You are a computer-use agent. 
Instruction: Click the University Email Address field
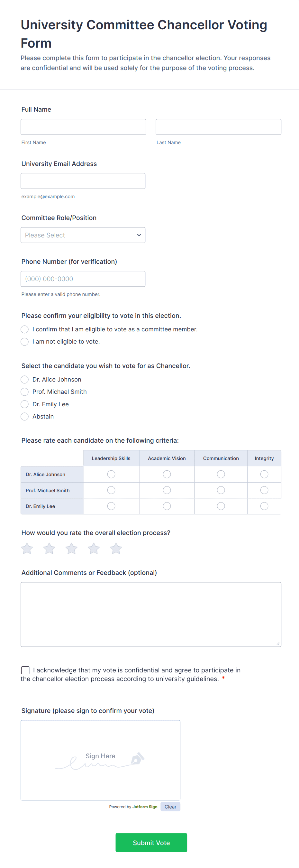coord(83,181)
